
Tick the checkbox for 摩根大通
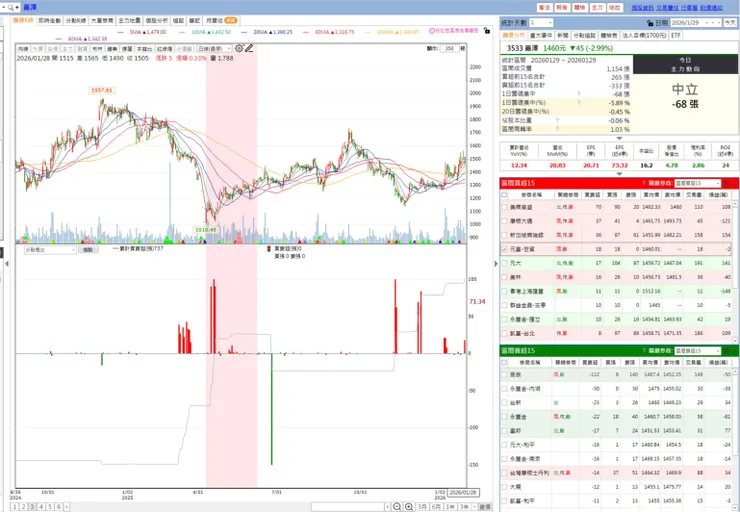pos(504,221)
